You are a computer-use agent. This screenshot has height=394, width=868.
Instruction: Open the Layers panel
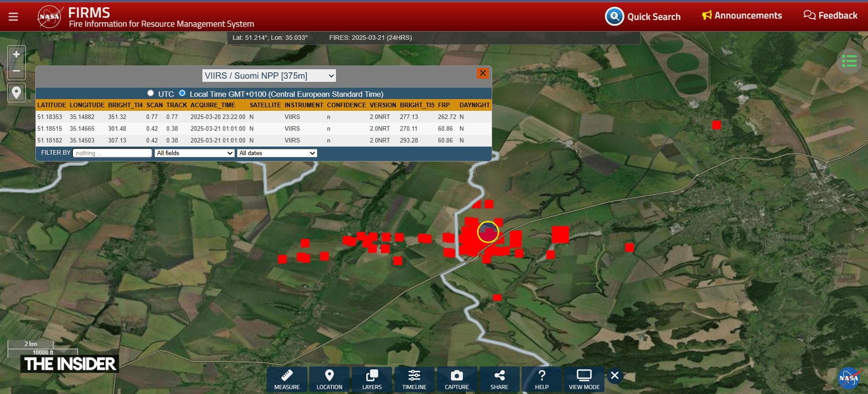tap(372, 379)
